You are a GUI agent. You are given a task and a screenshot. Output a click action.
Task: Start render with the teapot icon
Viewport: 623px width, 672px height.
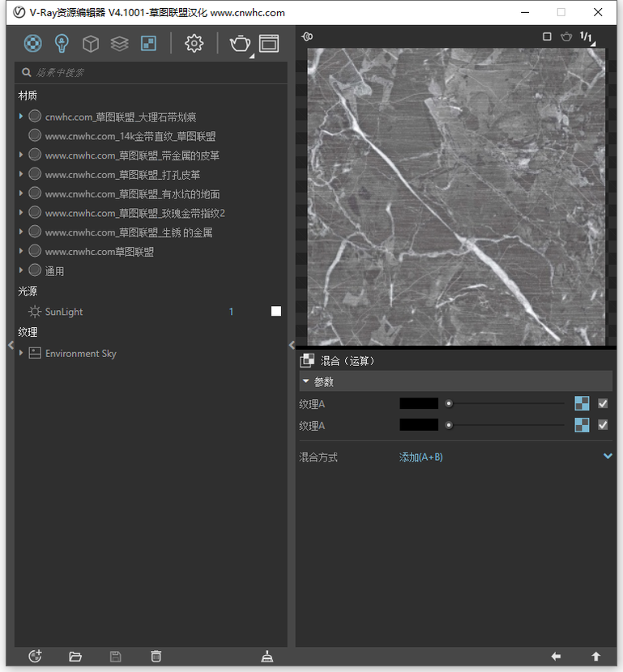tap(240, 43)
